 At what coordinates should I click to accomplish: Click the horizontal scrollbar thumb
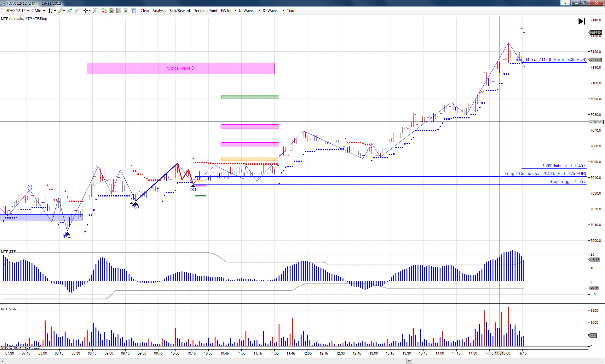click(x=409, y=361)
